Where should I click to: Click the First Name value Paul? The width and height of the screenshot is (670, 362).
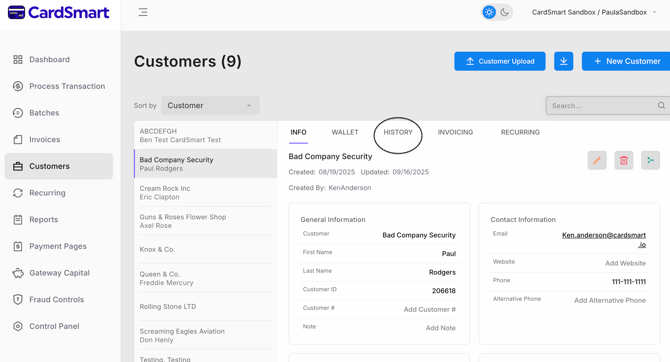(449, 253)
